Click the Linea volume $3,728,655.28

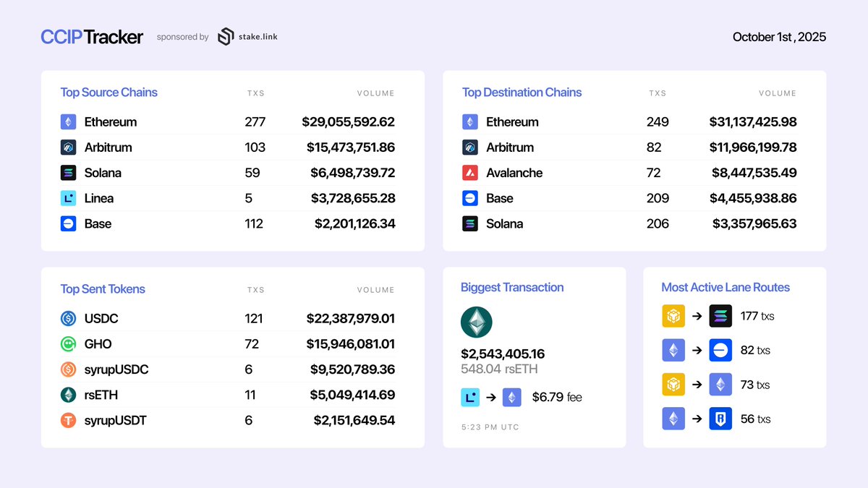coord(353,198)
